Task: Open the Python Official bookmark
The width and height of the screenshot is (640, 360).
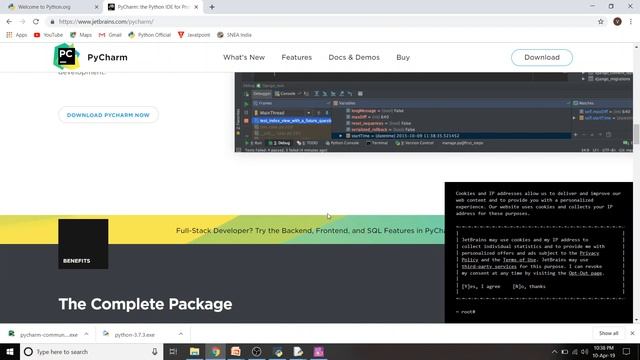Action: pos(149,35)
